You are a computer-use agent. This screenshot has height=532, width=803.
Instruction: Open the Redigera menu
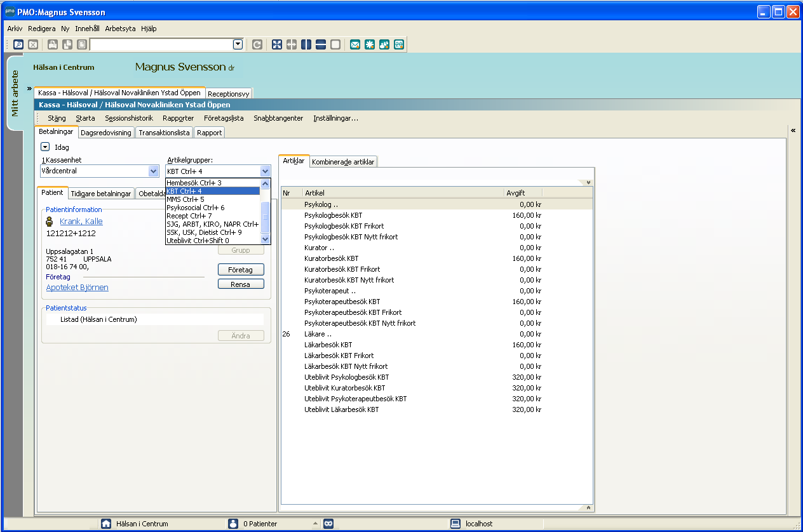[x=42, y=29]
